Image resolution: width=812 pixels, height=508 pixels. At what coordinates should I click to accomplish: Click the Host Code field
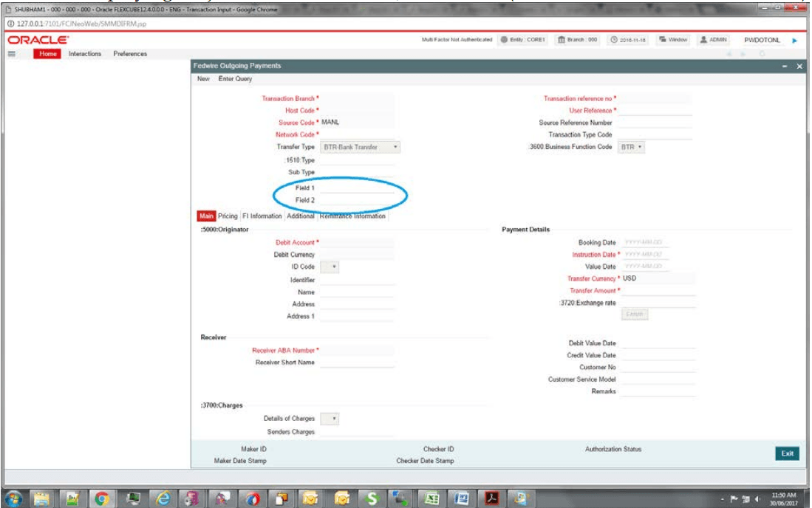tap(357, 110)
